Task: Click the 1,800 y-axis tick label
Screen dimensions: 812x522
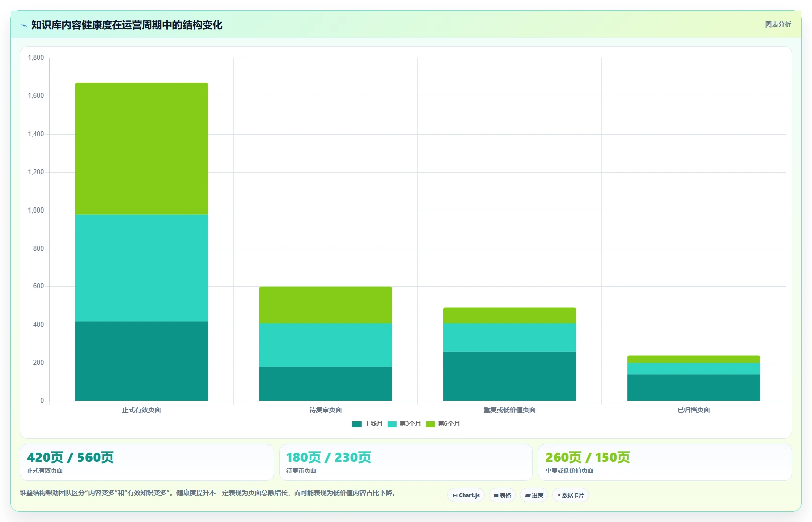Action: pyautogui.click(x=36, y=58)
